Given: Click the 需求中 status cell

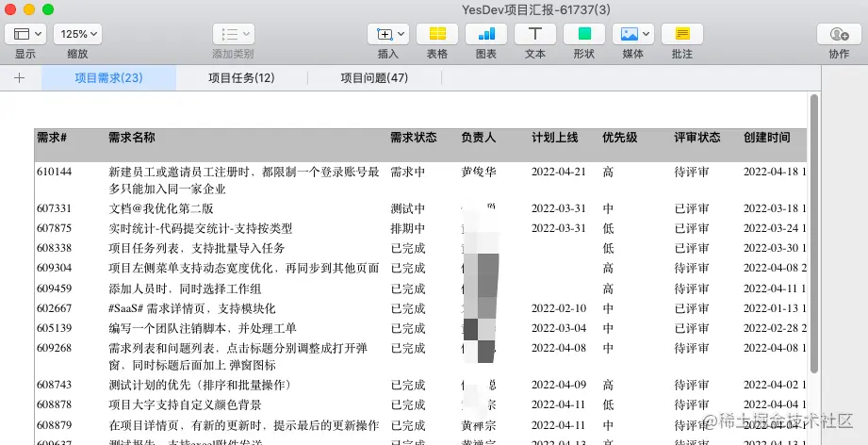Looking at the screenshot, I should click(x=408, y=172).
